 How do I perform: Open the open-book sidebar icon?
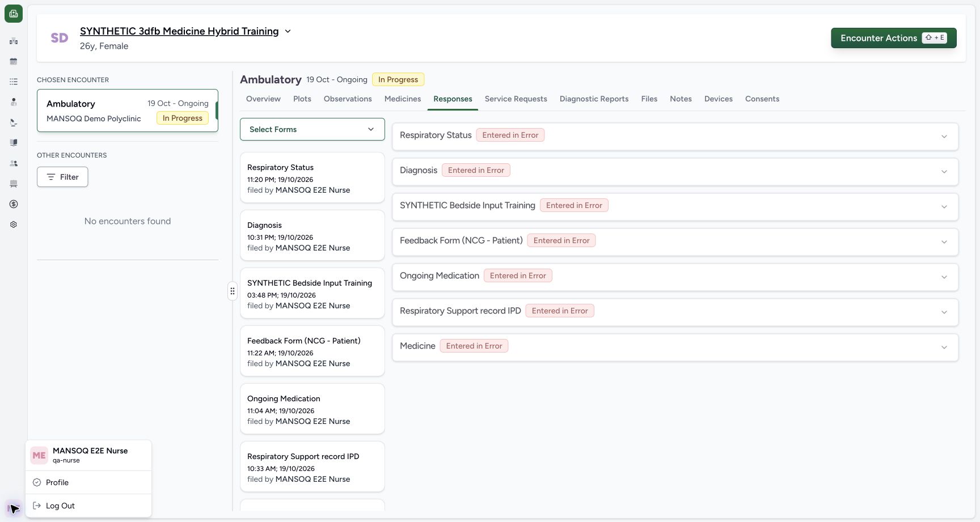pos(14,143)
